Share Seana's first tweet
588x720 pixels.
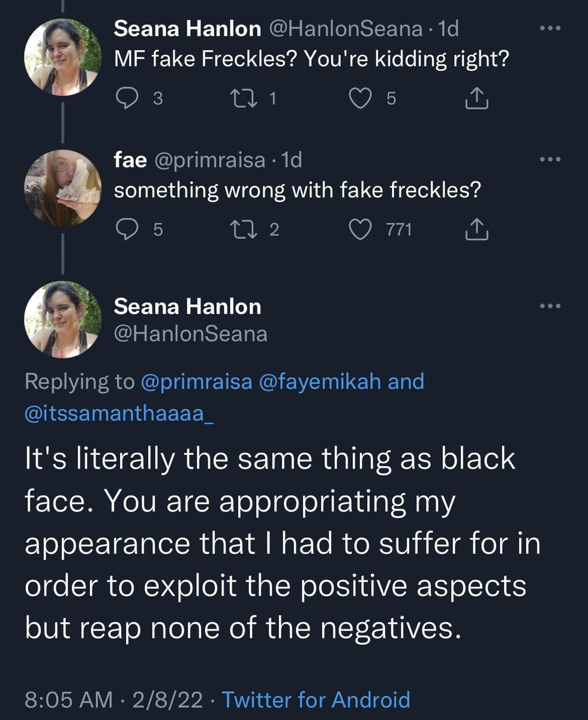click(478, 98)
